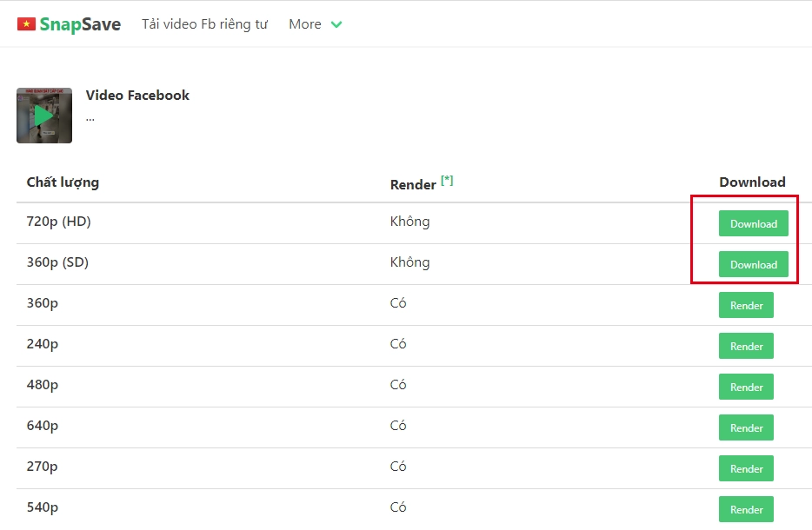Click the [*] note link beside Render header

[x=447, y=179]
